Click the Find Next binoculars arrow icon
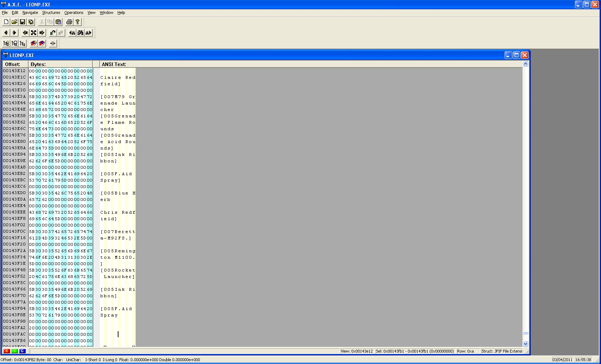This screenshot has height=364, width=601. click(89, 33)
